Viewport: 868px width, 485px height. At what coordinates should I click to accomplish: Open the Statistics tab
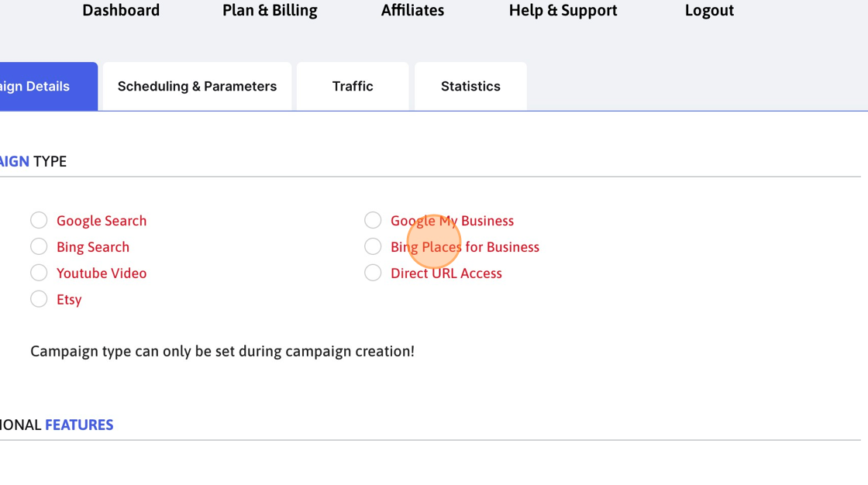click(470, 86)
